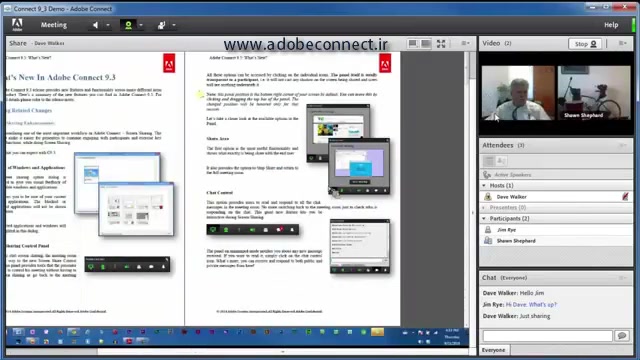Click the 'What's New In Adobe Connect 9.3' heading
The image size is (640, 360).
coord(61,77)
